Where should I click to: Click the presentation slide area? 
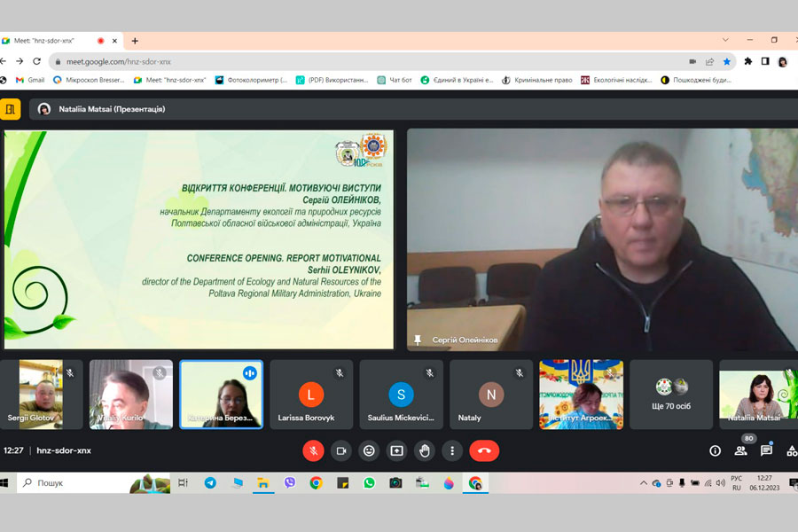[199, 239]
